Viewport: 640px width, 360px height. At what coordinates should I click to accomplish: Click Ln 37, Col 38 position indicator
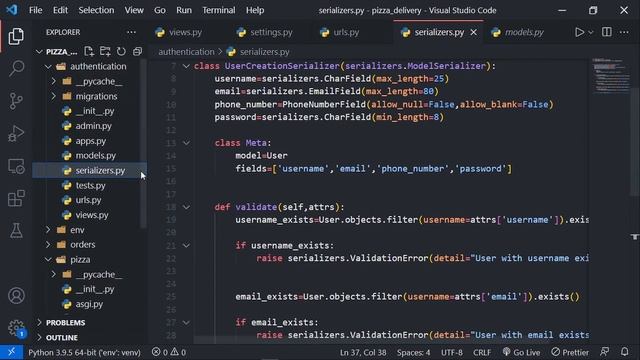tap(363, 352)
